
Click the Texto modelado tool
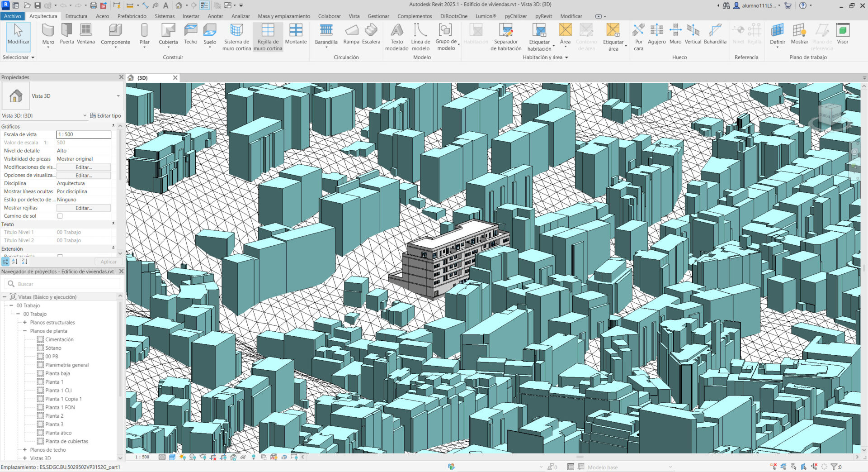(x=396, y=37)
